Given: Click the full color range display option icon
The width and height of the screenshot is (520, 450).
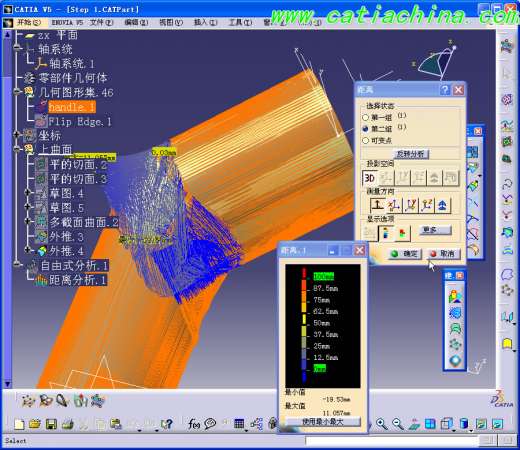Looking at the screenshot, I should pos(386,233).
